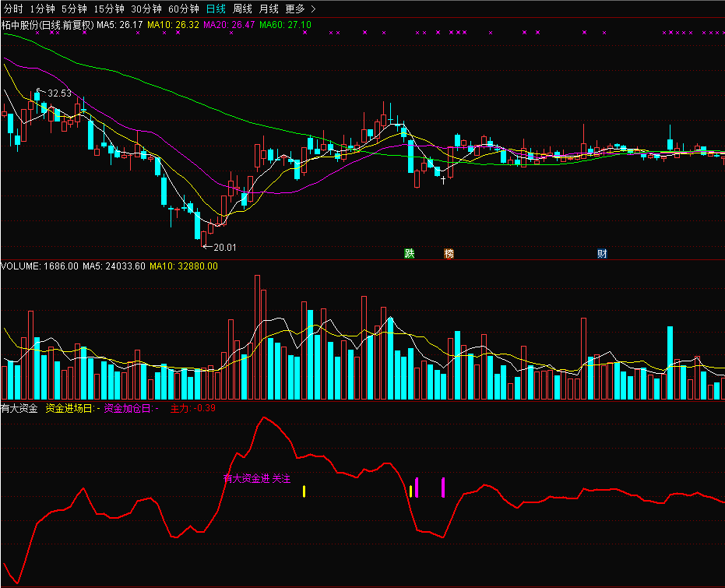The height and width of the screenshot is (588, 725).
Task: Click the tallest red volume bar
Action: pos(257,337)
